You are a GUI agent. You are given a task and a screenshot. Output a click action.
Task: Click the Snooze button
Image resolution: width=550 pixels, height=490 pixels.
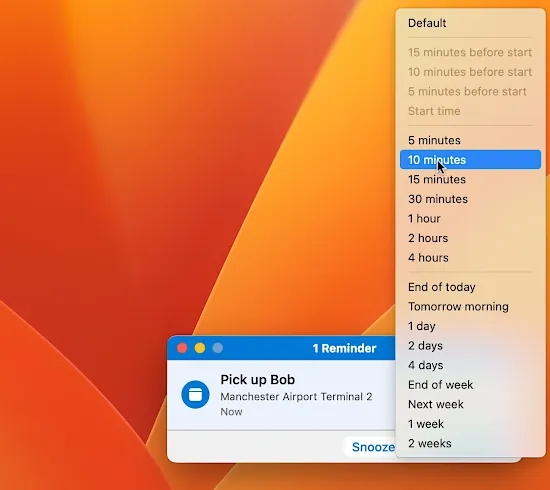tap(370, 447)
